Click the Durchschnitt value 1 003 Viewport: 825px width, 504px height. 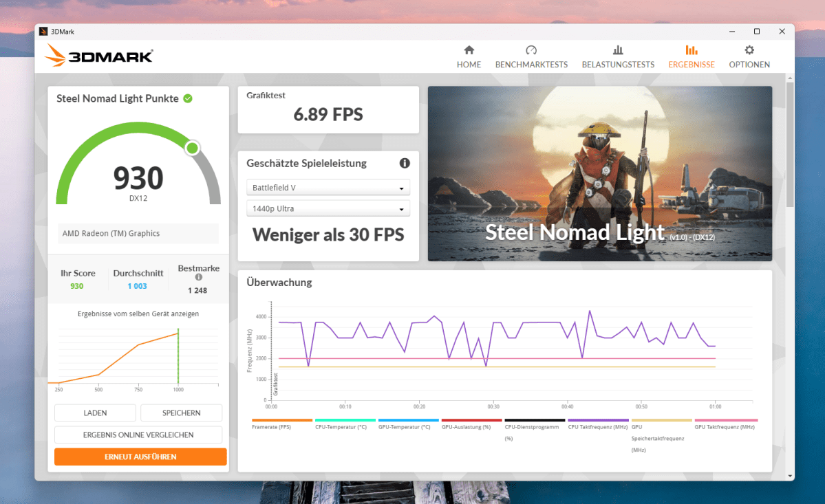tap(138, 287)
